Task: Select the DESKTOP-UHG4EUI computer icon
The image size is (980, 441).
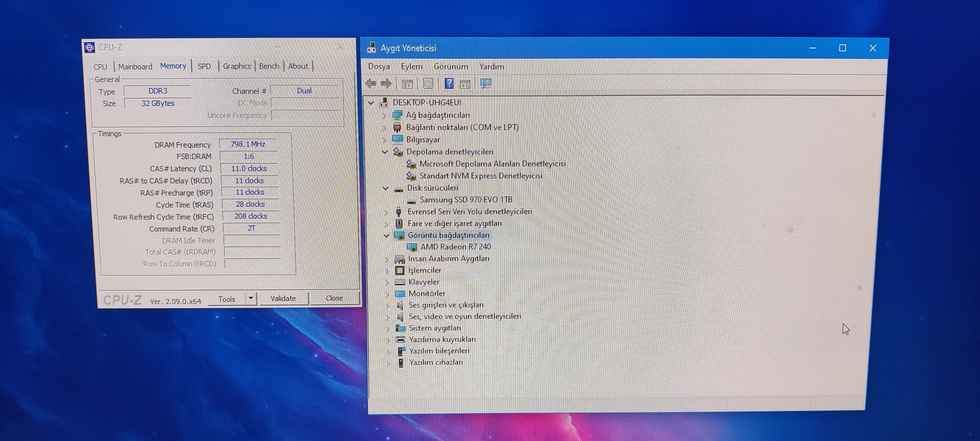Action: pyautogui.click(x=384, y=102)
